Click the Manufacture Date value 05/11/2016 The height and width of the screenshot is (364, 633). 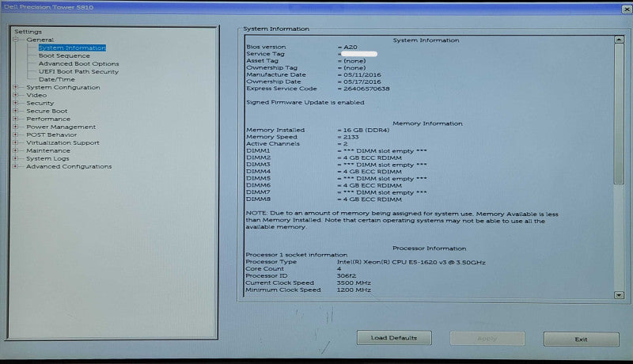click(x=362, y=74)
